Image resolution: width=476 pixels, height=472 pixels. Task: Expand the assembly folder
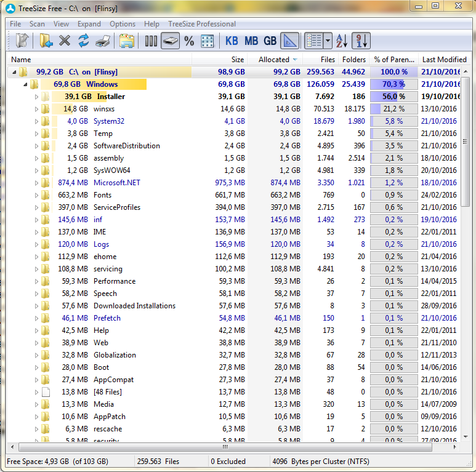(36, 158)
